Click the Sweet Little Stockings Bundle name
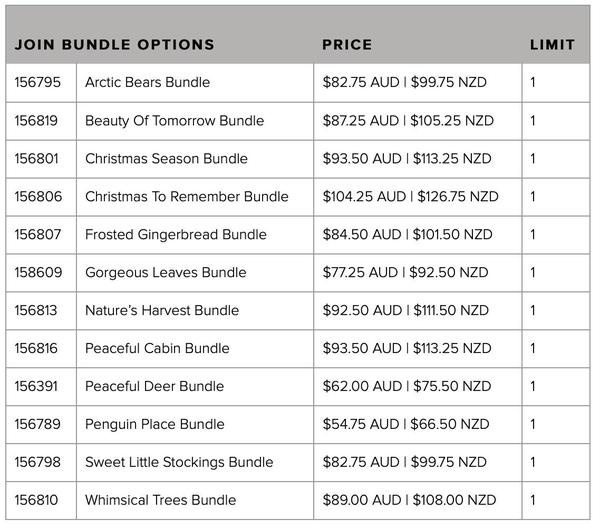600x529 pixels. [x=179, y=463]
